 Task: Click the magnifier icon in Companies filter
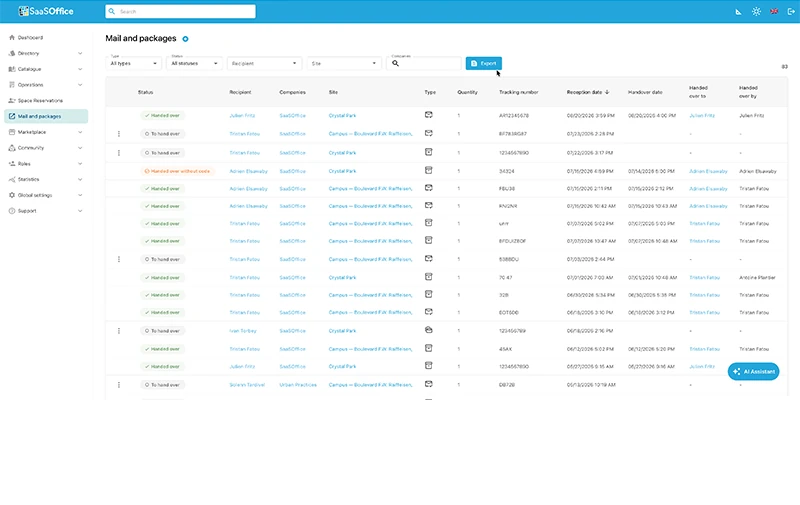[x=395, y=63]
